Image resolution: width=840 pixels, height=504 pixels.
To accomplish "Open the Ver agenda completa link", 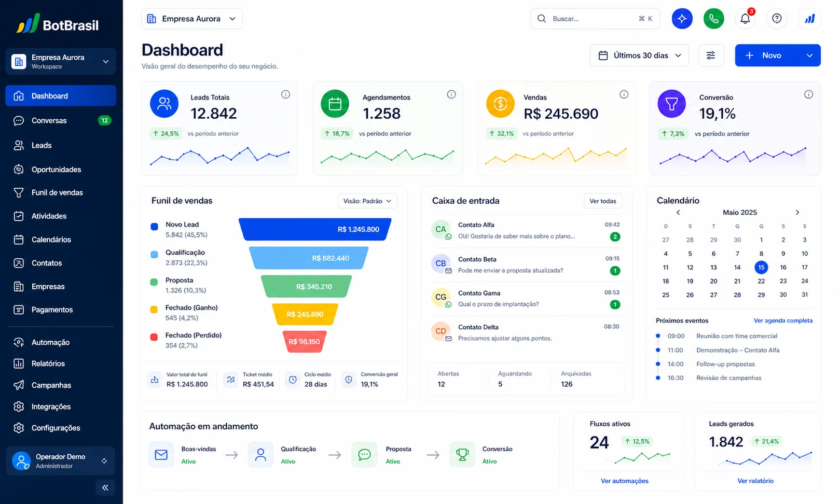I will click(783, 321).
